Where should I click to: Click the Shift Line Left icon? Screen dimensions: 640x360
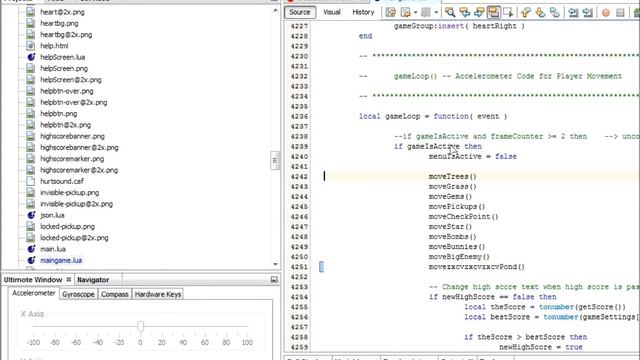[x=573, y=12]
